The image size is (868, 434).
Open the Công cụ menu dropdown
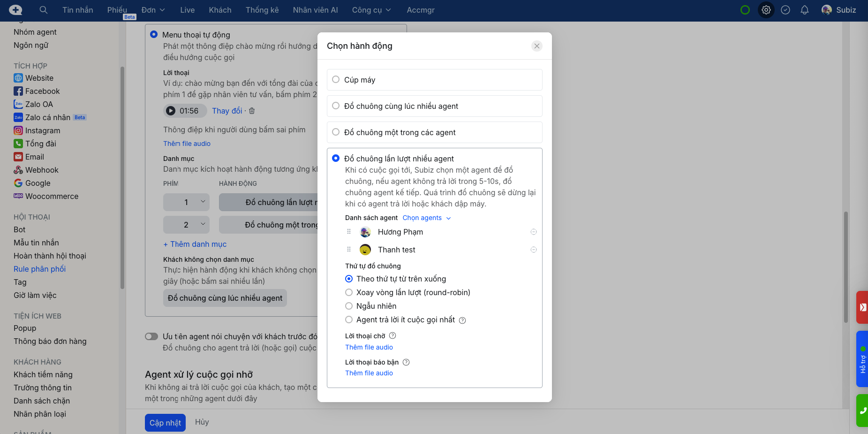pos(371,10)
